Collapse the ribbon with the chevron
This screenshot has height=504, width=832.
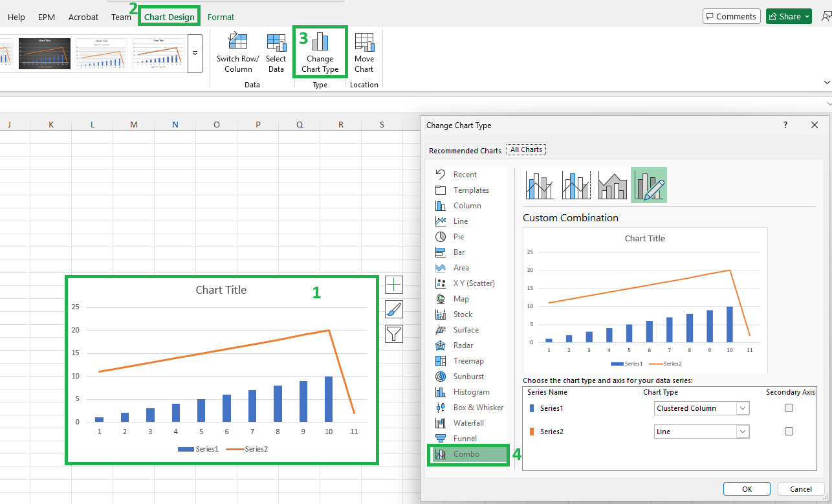826,82
